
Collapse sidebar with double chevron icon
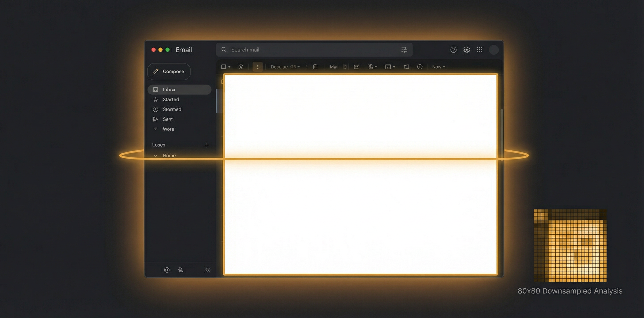pos(207,270)
